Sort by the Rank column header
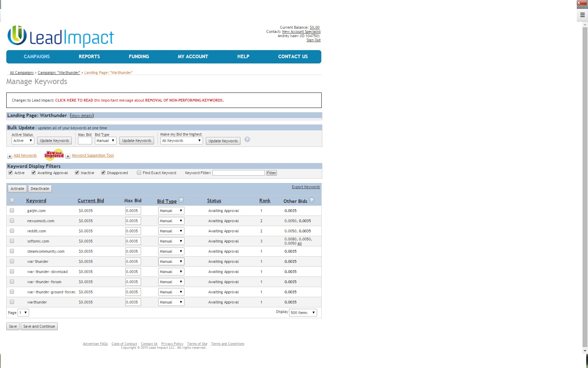 (x=265, y=200)
